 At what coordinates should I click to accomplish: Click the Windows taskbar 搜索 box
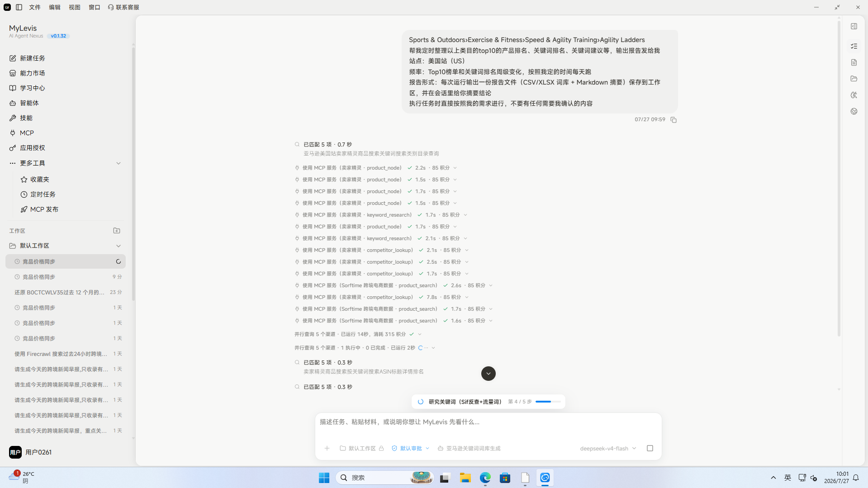[384, 478]
